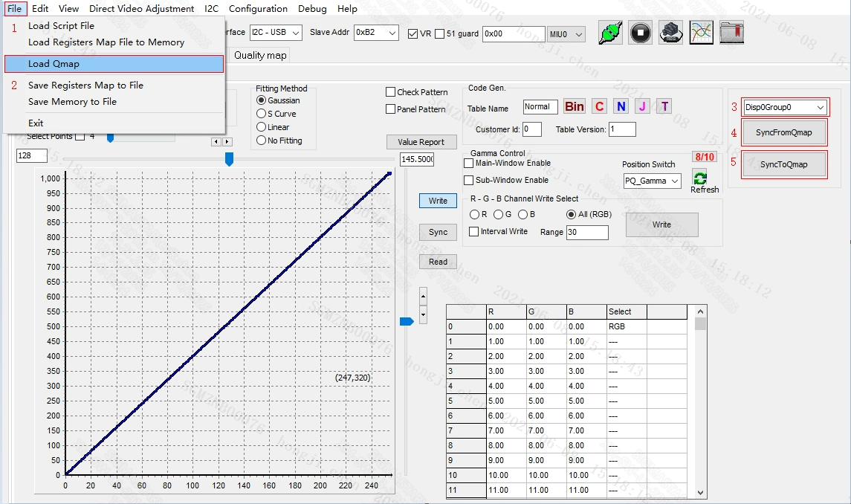Enable the Panel Pattern checkbox

coord(390,109)
